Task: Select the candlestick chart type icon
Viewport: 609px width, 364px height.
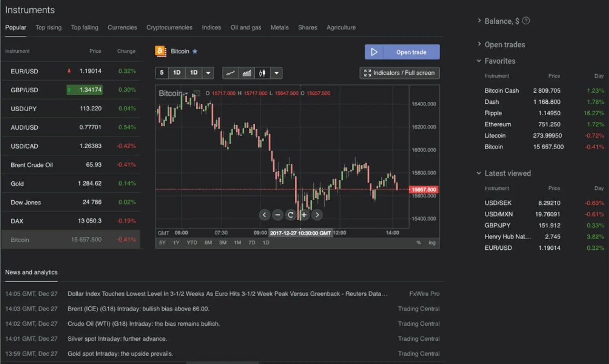Action: (x=262, y=73)
